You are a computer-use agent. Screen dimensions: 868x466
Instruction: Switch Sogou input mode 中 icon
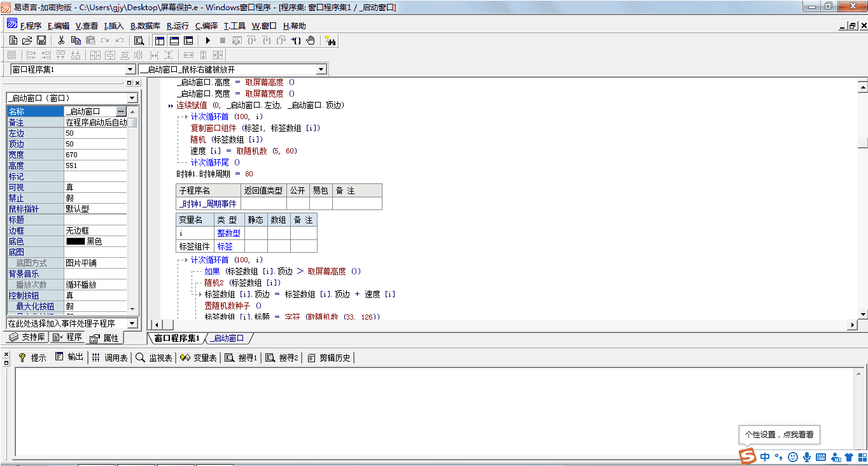coord(764,456)
